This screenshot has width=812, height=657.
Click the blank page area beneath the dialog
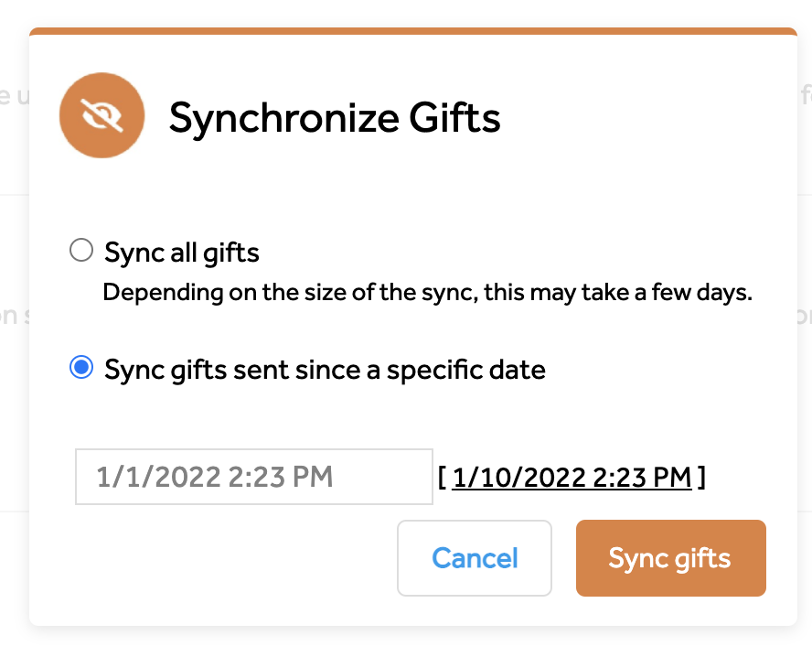coord(406,642)
